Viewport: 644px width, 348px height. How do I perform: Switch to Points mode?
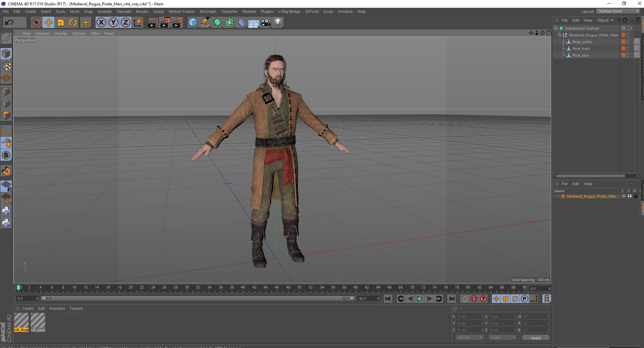[x=6, y=91]
